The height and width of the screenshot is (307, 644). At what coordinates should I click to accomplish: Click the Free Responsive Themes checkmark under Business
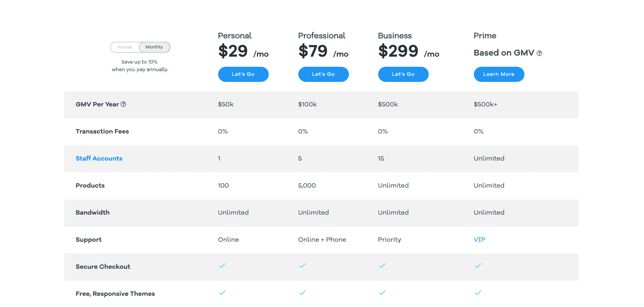[382, 293]
